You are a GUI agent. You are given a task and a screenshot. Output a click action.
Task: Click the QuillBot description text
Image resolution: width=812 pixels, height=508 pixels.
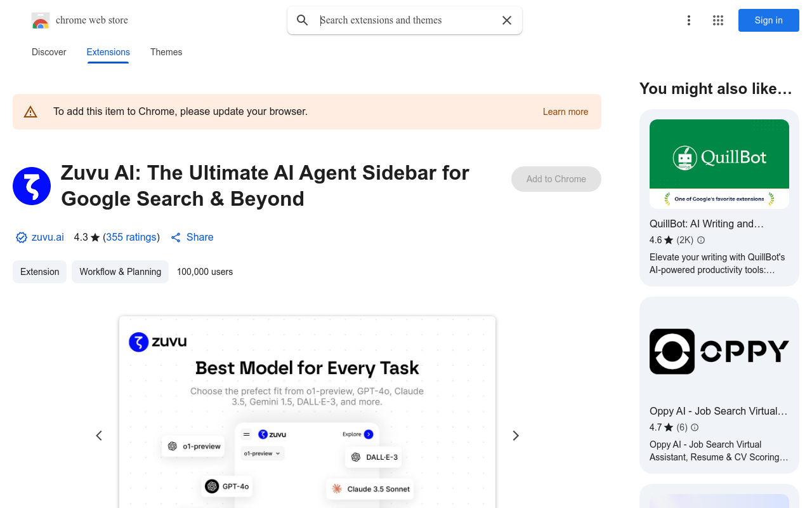717,264
